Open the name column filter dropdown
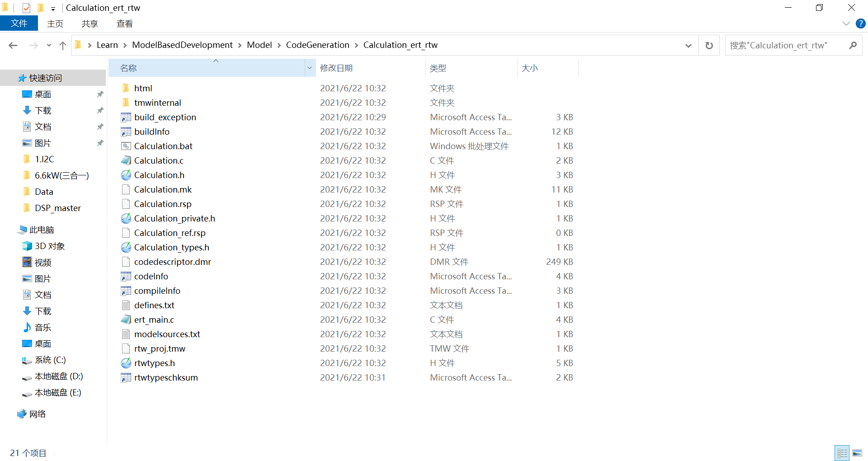 310,68
